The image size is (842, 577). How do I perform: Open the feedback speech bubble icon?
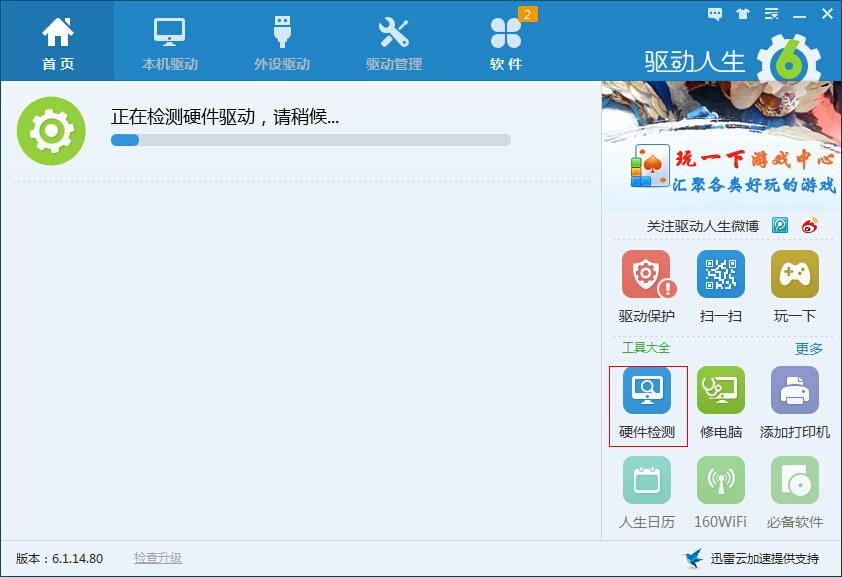[x=714, y=13]
